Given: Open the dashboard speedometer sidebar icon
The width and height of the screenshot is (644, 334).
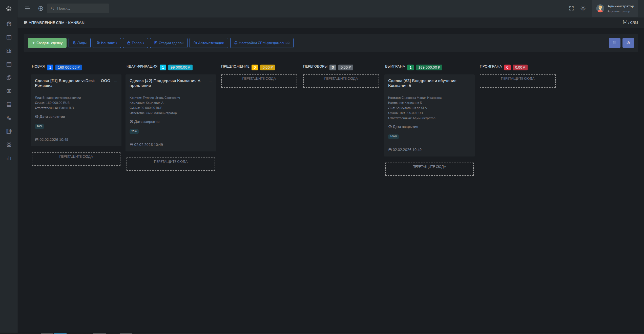Looking at the screenshot, I should pos(9,24).
